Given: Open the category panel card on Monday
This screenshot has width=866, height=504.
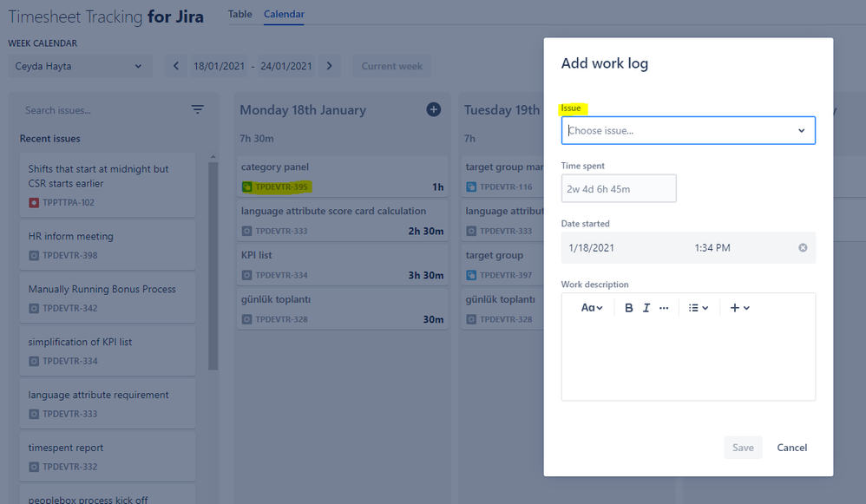Looking at the screenshot, I should tap(343, 177).
